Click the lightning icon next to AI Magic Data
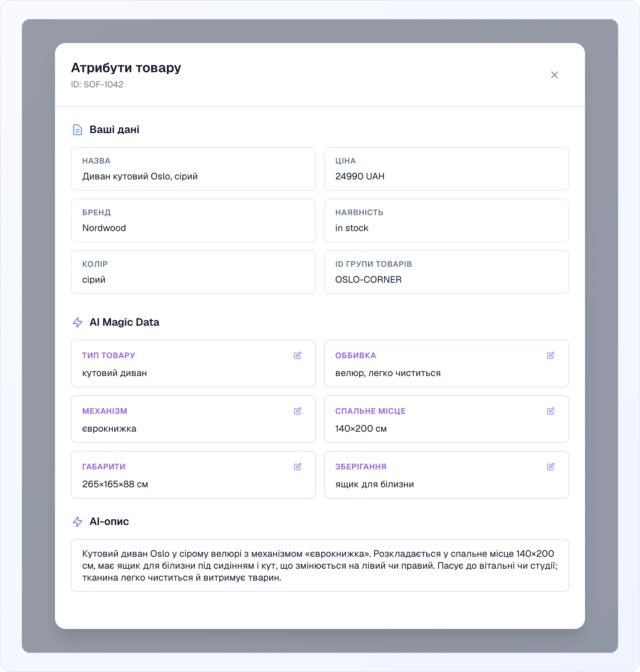 pos(78,322)
